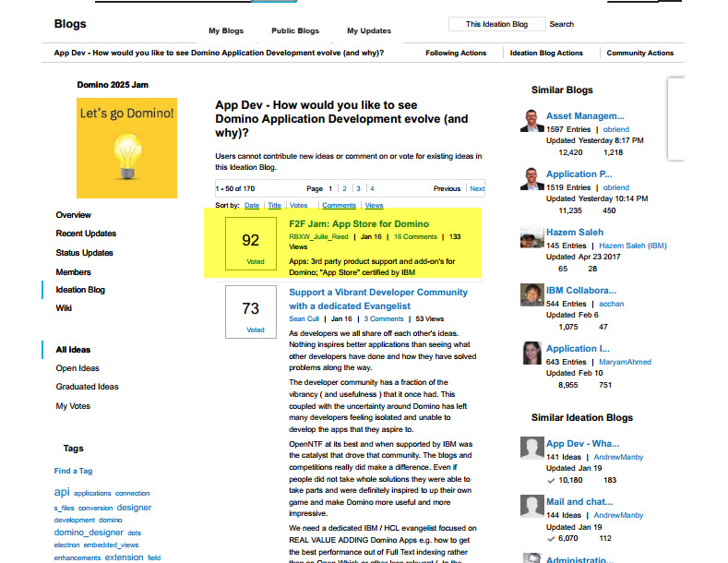Sort ideas by Date
Screen dimensions: 728x563
252,205
